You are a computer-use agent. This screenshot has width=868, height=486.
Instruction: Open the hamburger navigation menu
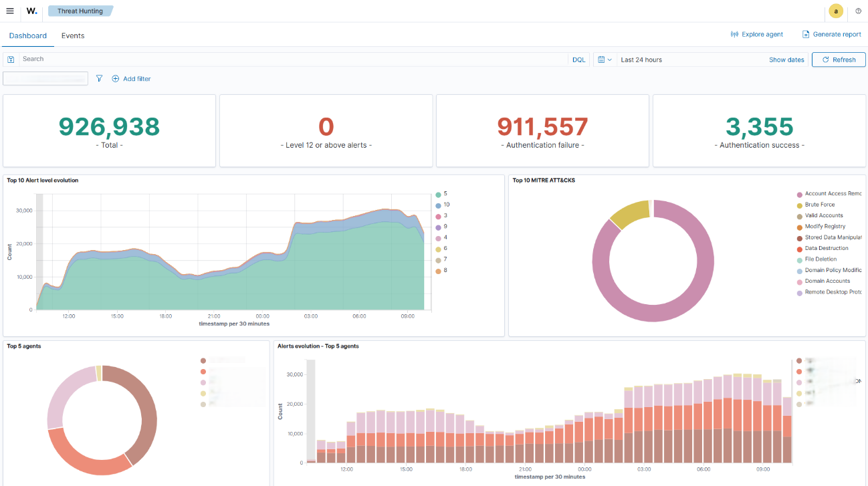pos(10,11)
